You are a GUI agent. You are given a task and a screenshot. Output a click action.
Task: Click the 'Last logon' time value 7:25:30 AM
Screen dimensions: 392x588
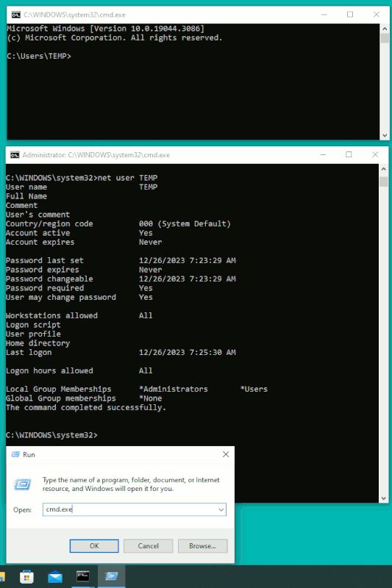tap(213, 353)
